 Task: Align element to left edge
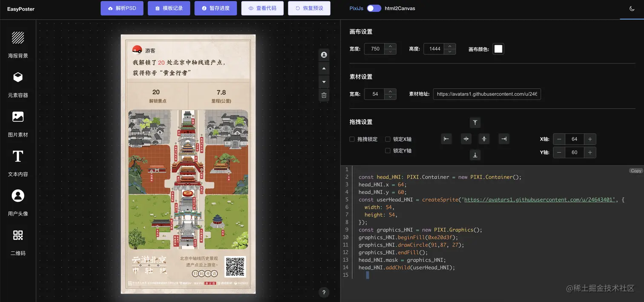446,139
